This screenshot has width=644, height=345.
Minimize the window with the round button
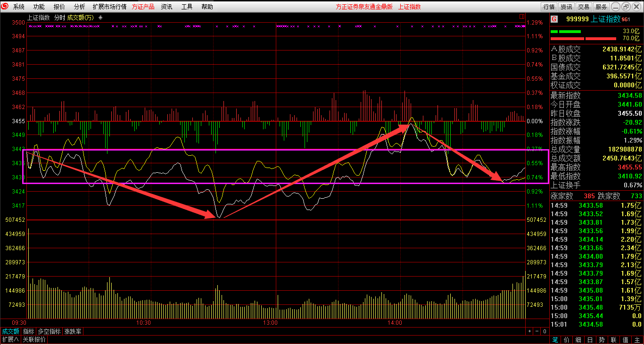tap(617, 7)
